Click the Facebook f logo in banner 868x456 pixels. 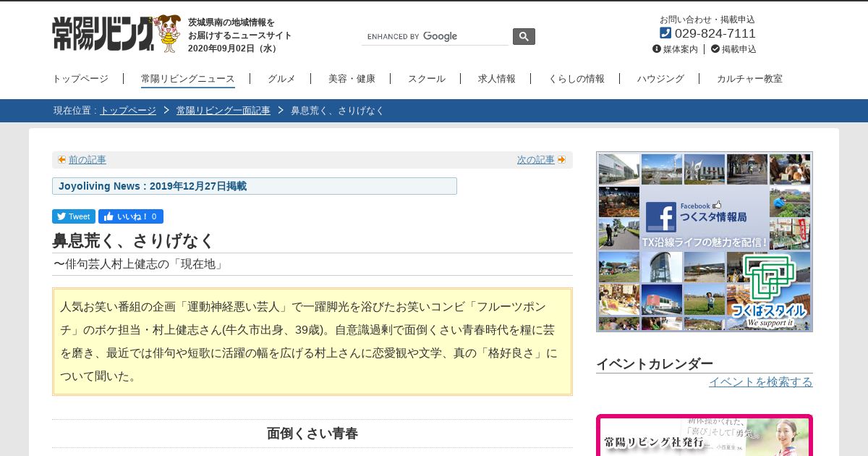tap(660, 217)
